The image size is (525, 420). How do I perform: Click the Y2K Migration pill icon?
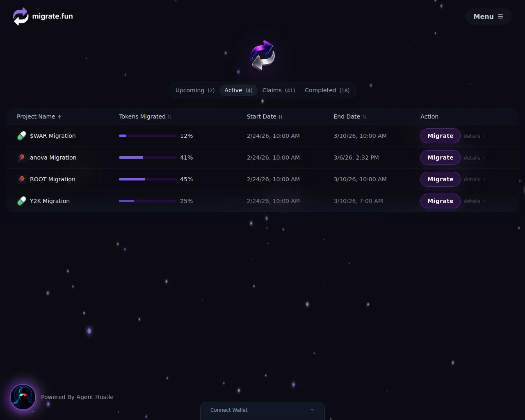coord(22,201)
